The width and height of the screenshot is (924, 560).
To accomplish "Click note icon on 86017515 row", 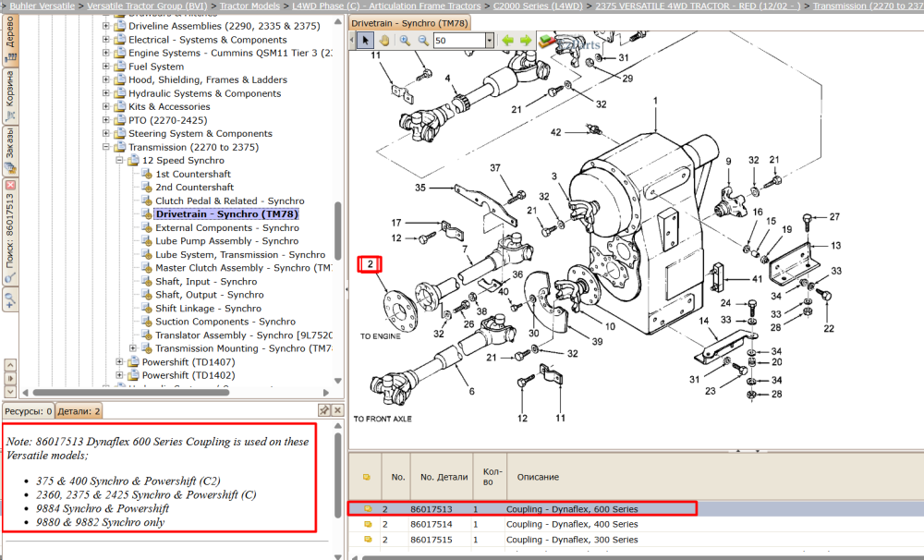I will (x=368, y=540).
